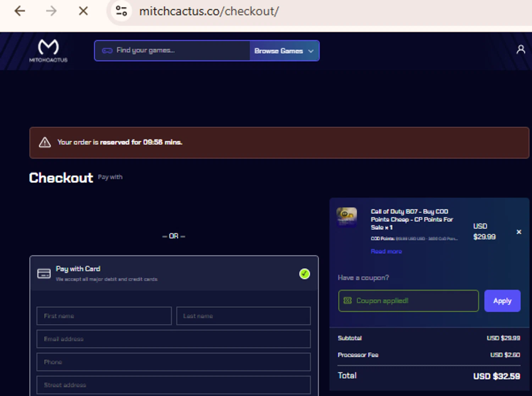The image size is (532, 396).
Task: Select the Total USD $32.59 amount
Action: (497, 376)
